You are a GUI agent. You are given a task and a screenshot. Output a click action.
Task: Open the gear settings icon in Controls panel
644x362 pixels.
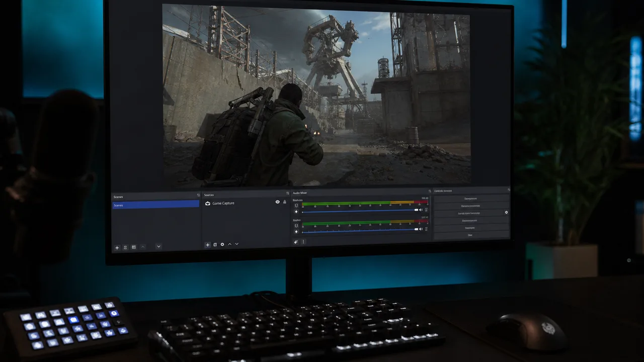pyautogui.click(x=506, y=213)
